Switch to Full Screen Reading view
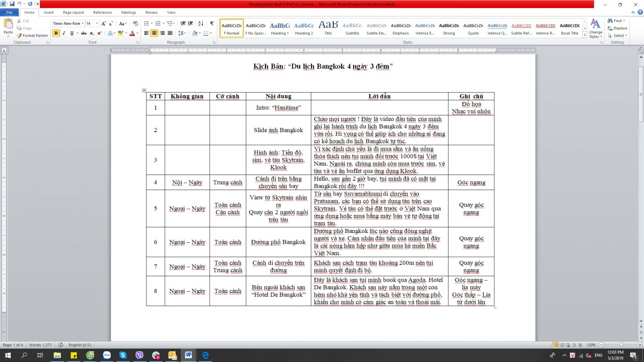The height and width of the screenshot is (362, 644). 562,345
